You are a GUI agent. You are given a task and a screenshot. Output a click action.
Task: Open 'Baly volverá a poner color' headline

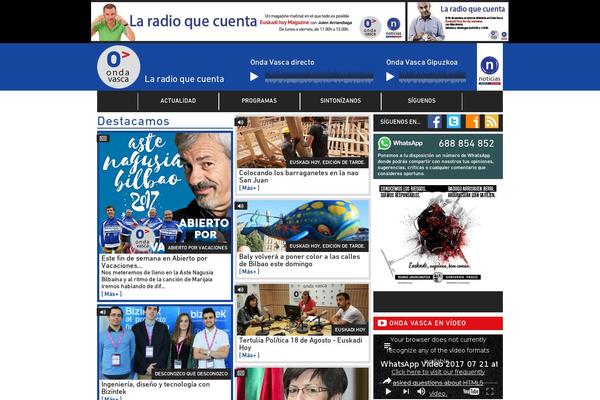[x=299, y=260]
